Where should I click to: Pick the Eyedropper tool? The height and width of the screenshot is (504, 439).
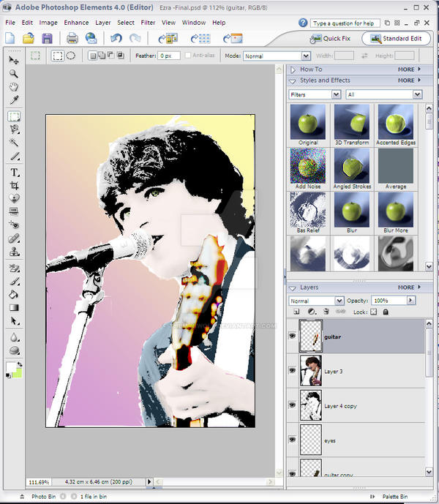[x=14, y=100]
